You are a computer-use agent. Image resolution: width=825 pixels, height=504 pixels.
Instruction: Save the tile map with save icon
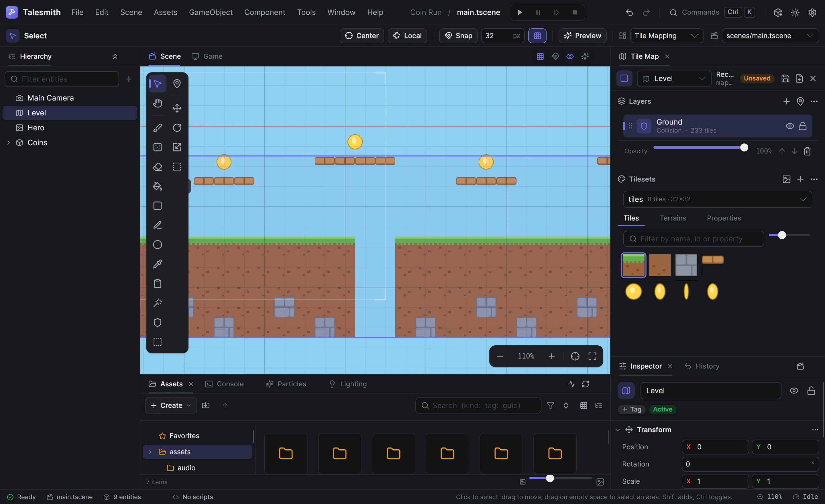[x=785, y=78]
